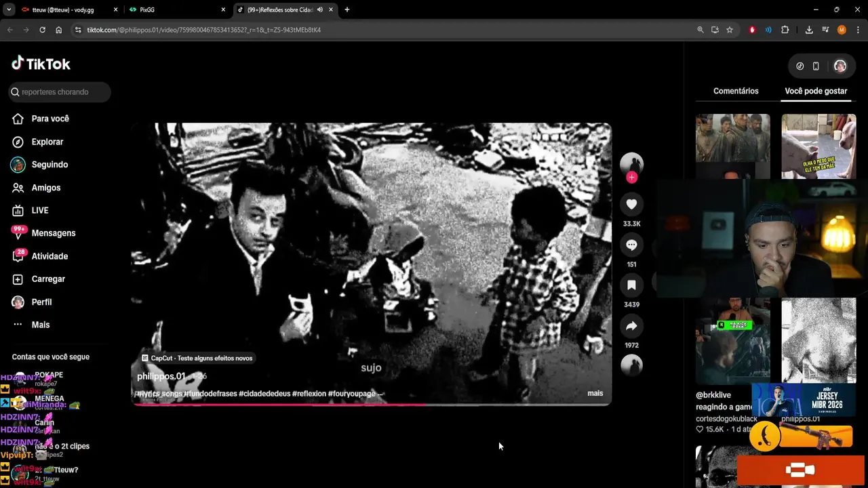Open the tab search dropdown arrow
The image size is (868, 488).
pyautogui.click(x=8, y=9)
